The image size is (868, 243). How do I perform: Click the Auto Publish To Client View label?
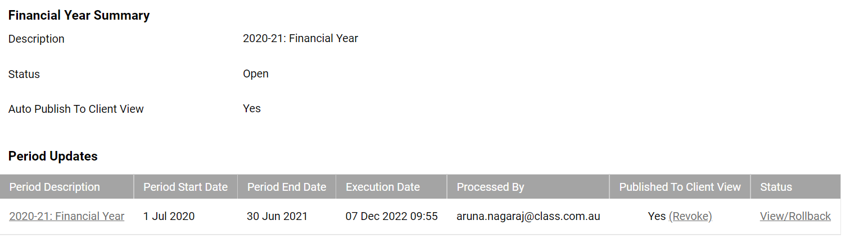(76, 109)
